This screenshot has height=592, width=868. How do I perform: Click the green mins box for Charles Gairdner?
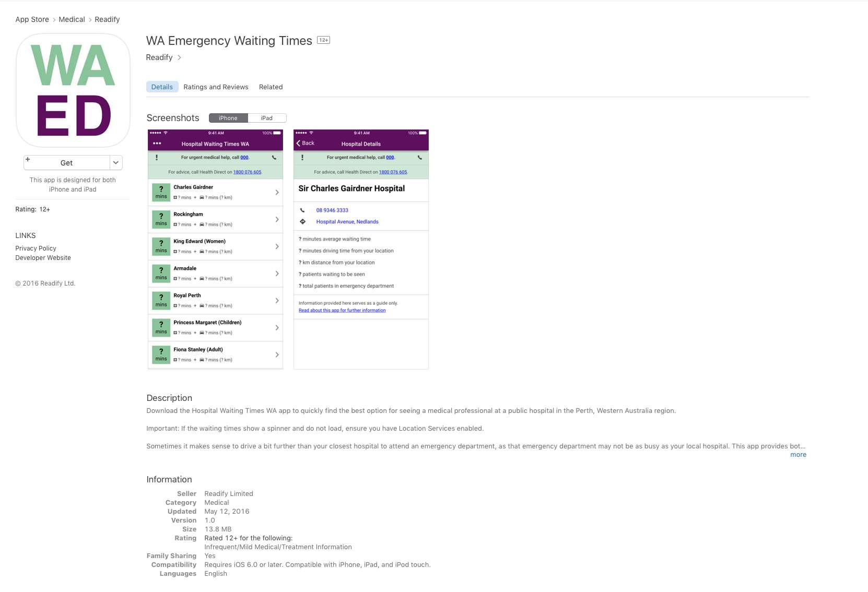pos(161,192)
